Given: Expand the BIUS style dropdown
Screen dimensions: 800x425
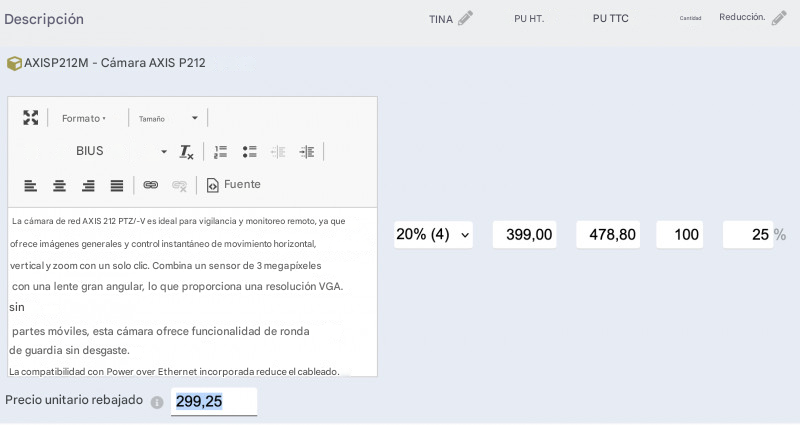Looking at the screenshot, I should [x=120, y=152].
